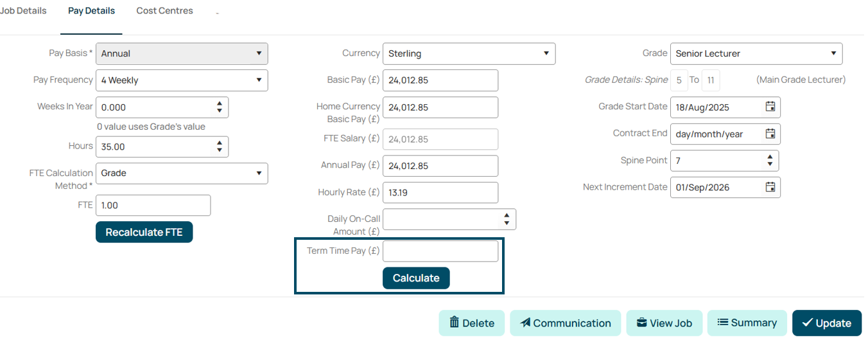
Task: Open the Next Increment Date calendar icon
Action: pos(770,187)
